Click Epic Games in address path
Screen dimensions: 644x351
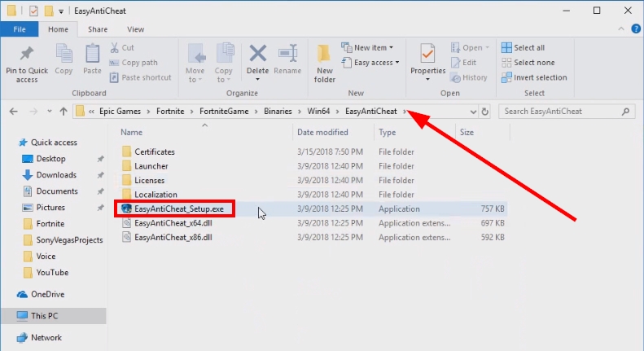coord(120,112)
